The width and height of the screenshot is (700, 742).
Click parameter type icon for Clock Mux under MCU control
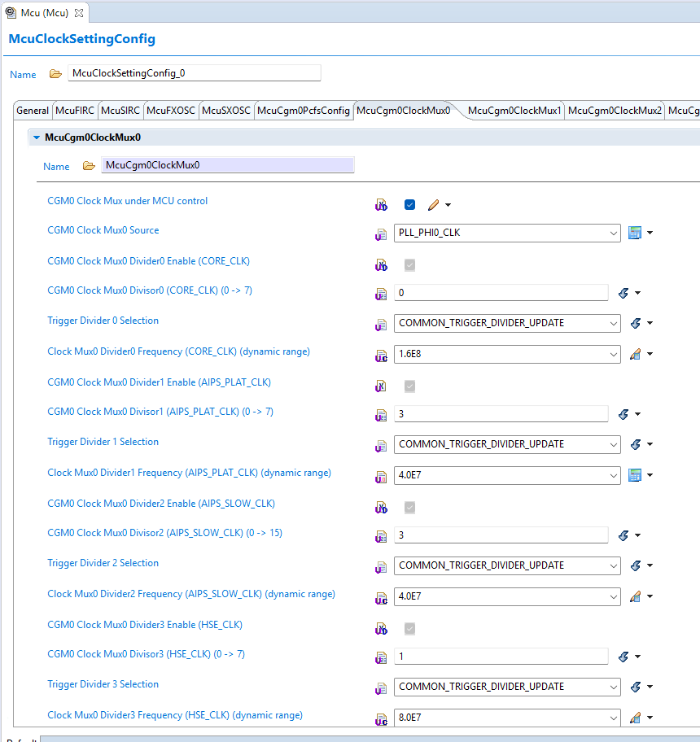click(x=381, y=205)
